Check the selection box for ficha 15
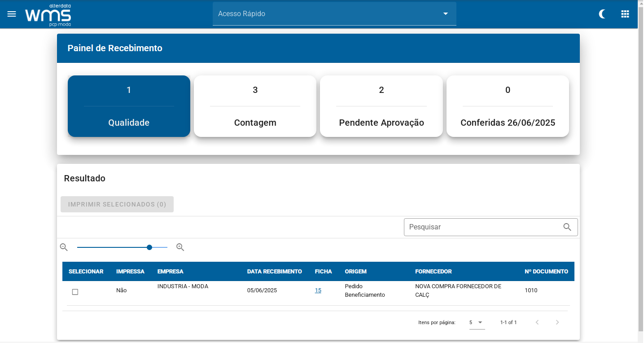This screenshot has width=644, height=343. (75, 292)
